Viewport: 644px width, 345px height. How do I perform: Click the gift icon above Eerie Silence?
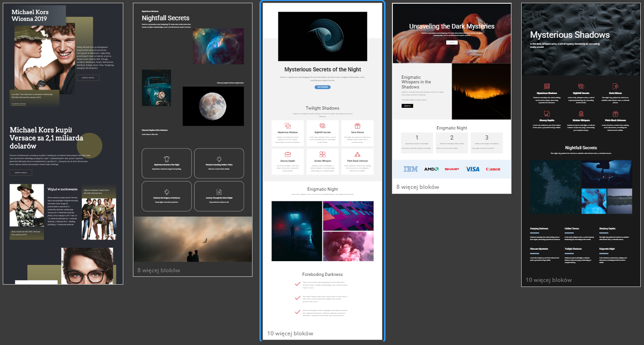(356, 126)
